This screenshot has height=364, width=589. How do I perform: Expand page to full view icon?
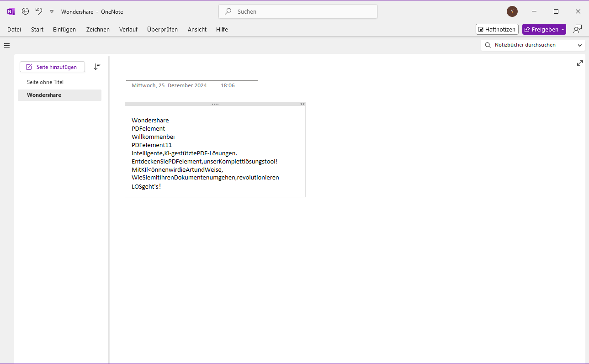[580, 63]
